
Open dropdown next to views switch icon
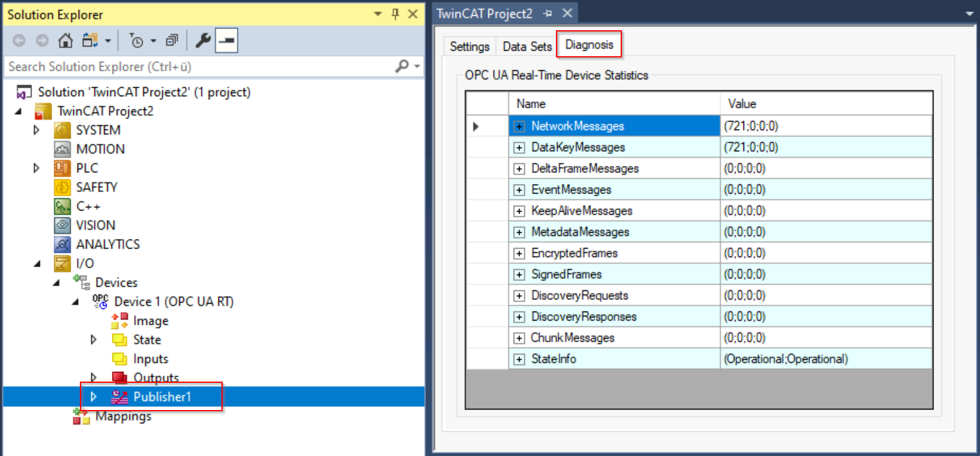tap(108, 41)
